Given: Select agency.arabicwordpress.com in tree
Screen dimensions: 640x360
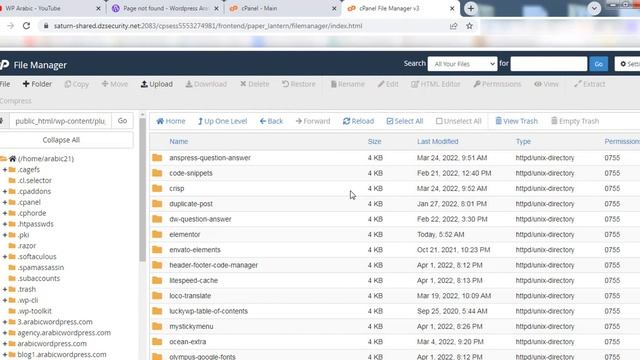Looking at the screenshot, I should point(64,333).
